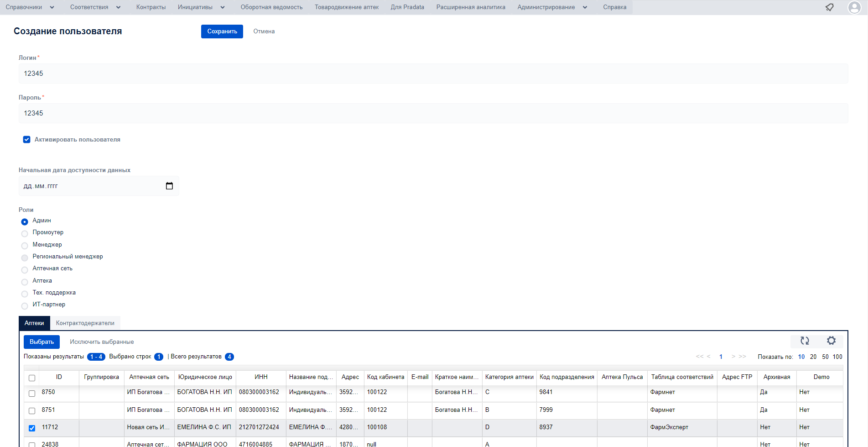Click the Сохранить button
Image resolution: width=868 pixels, height=447 pixels.
pyautogui.click(x=222, y=32)
